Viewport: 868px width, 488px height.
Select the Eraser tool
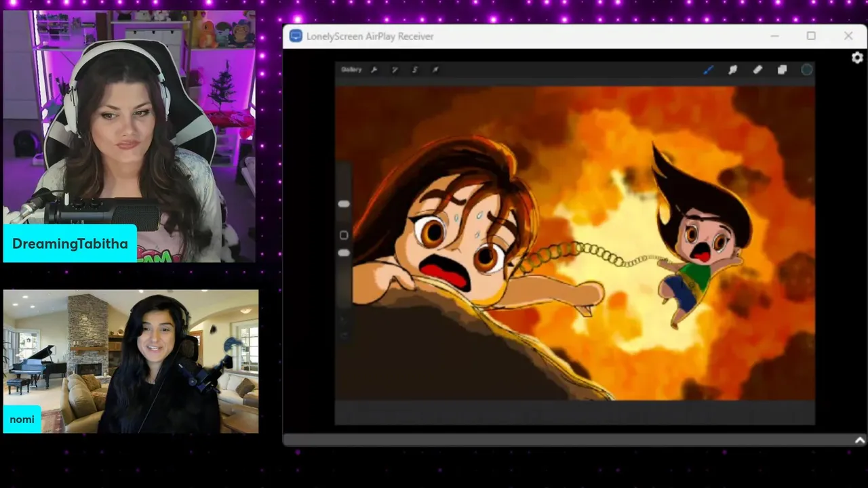(x=757, y=70)
